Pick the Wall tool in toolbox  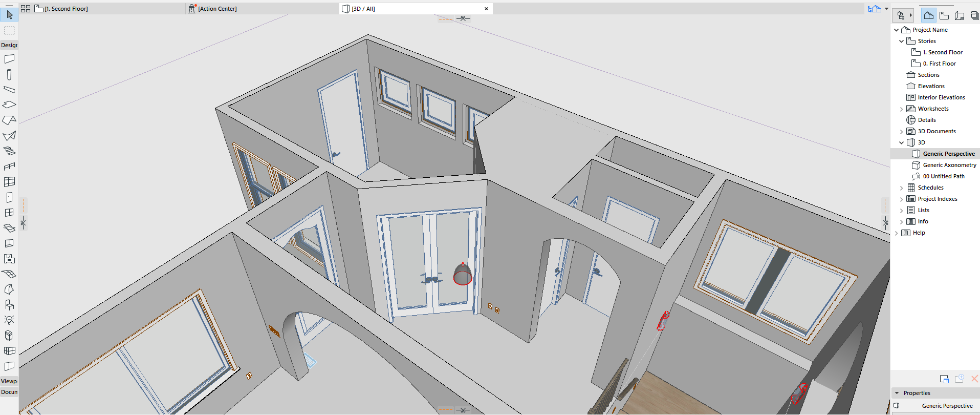click(x=9, y=59)
